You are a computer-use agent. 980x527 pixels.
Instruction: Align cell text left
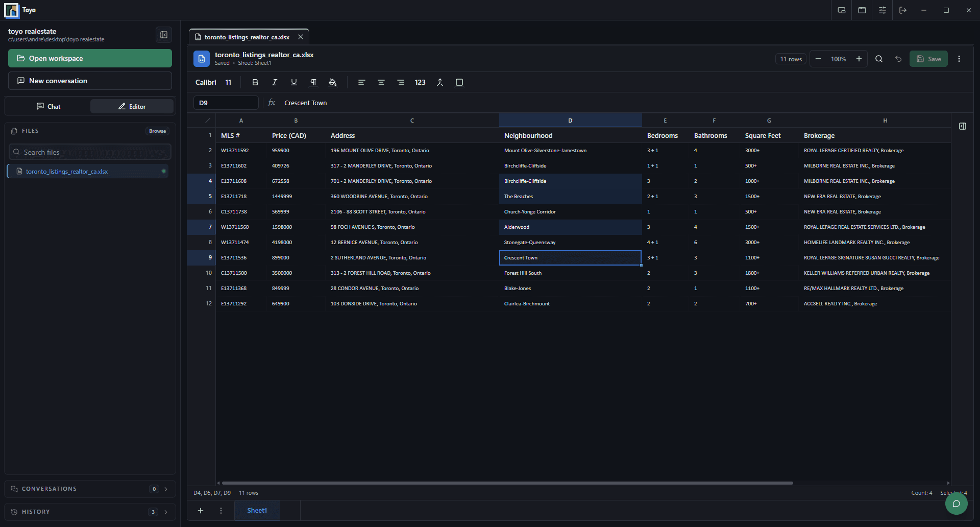(361, 82)
